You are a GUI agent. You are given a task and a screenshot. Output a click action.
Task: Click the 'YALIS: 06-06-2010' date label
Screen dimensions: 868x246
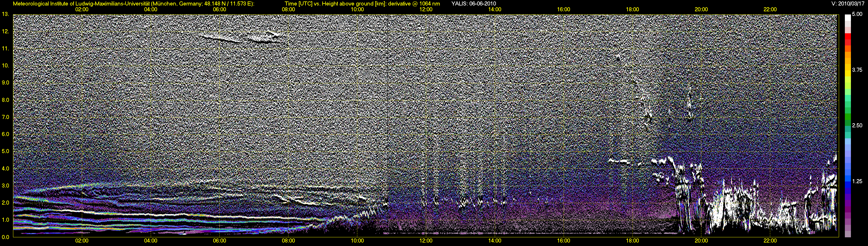473,4
